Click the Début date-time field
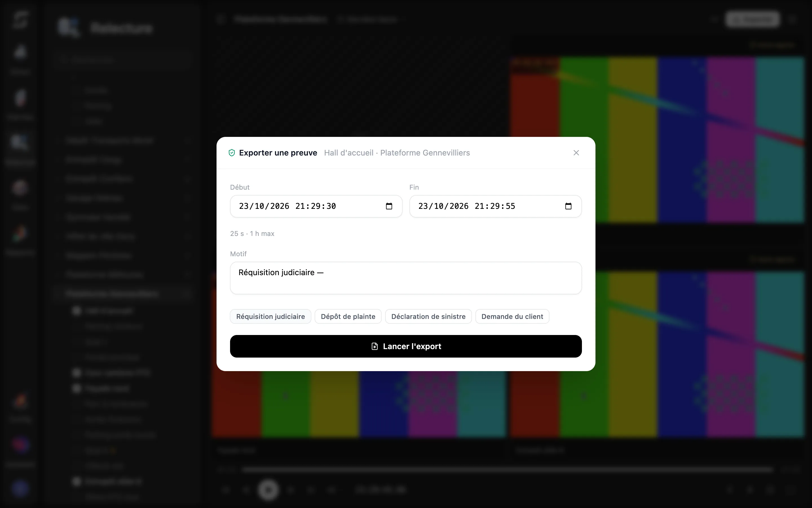The width and height of the screenshot is (812, 508). 316,206
